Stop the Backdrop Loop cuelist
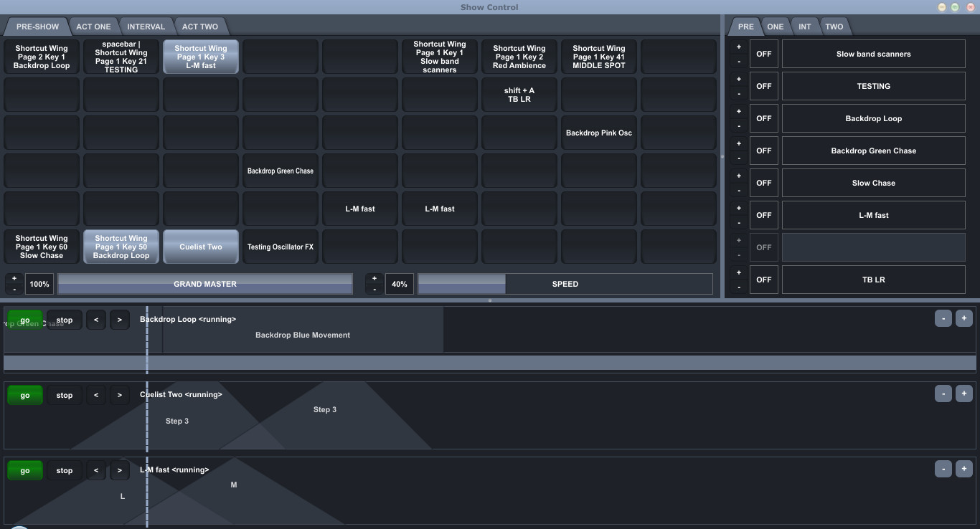The width and height of the screenshot is (980, 529). tap(65, 320)
